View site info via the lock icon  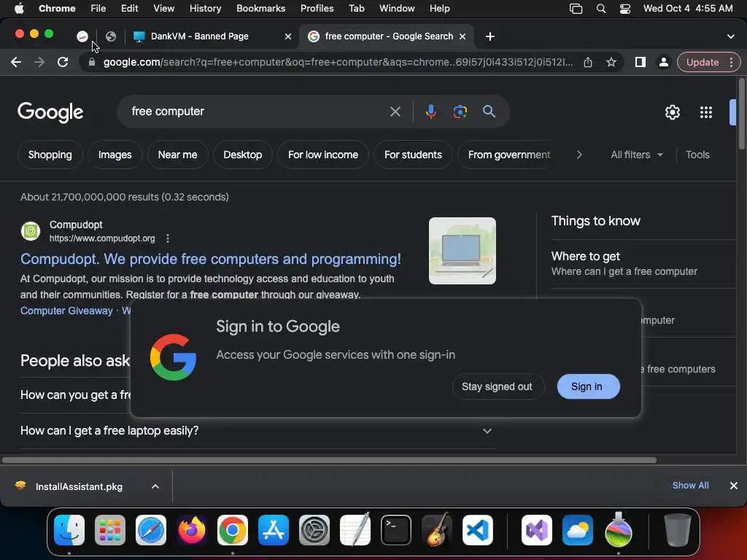[x=92, y=63]
